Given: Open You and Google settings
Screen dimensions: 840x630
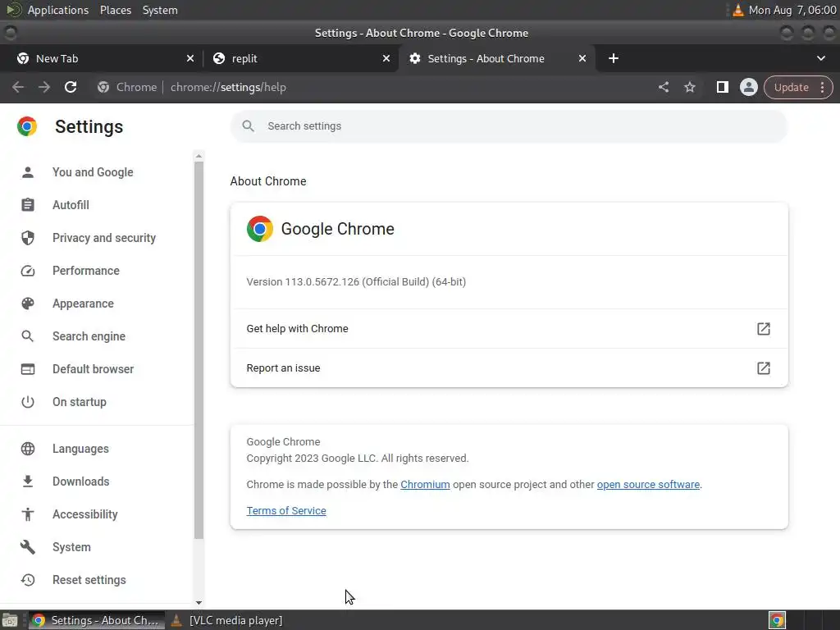Looking at the screenshot, I should click(93, 172).
